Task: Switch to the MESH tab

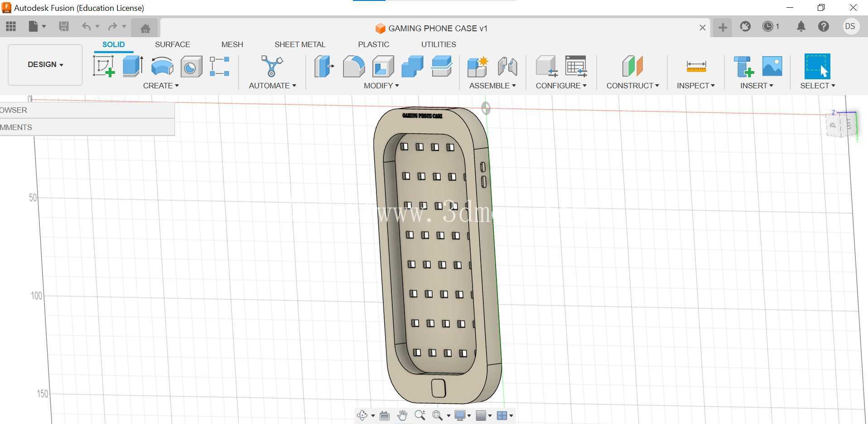Action: [232, 44]
